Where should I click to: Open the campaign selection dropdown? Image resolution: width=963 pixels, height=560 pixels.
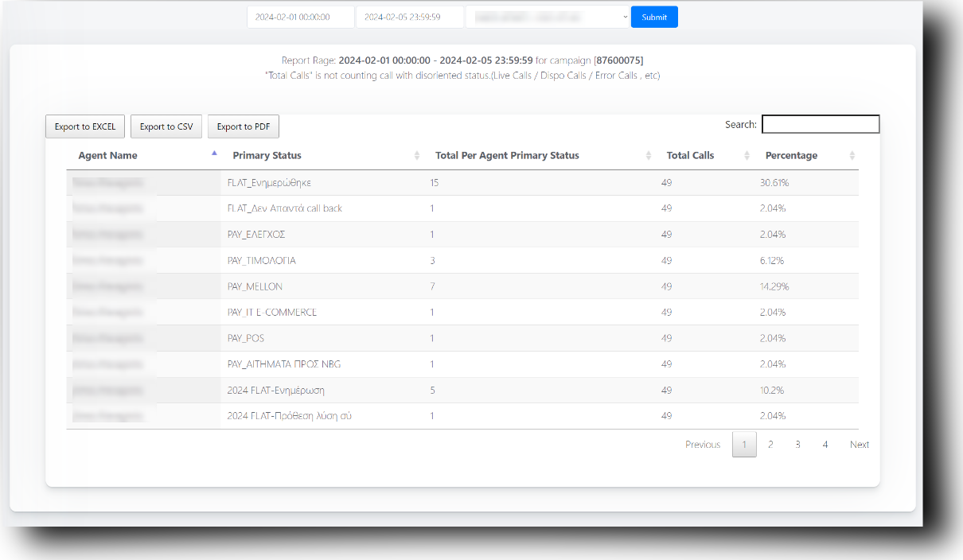tap(547, 17)
